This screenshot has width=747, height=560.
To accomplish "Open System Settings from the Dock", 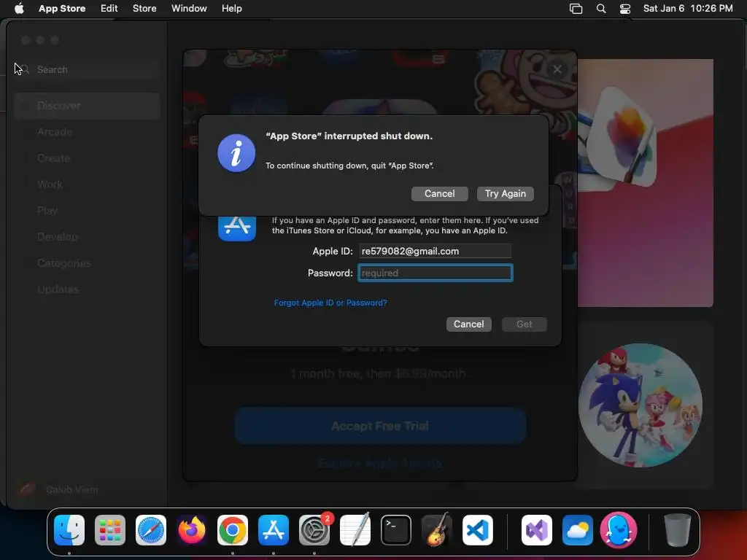I will tap(314, 530).
